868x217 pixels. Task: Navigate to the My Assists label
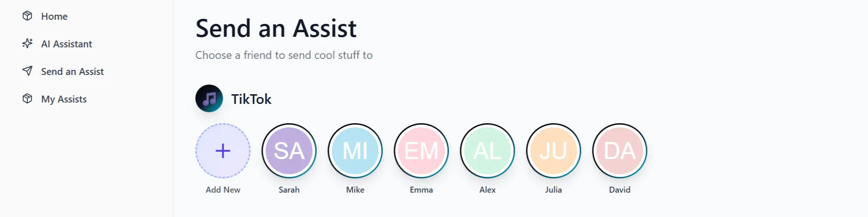point(64,99)
